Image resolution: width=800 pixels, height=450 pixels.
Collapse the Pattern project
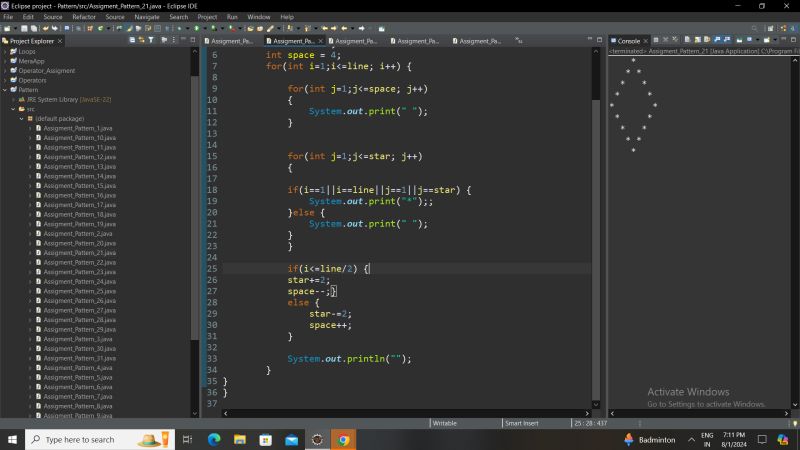(x=6, y=90)
